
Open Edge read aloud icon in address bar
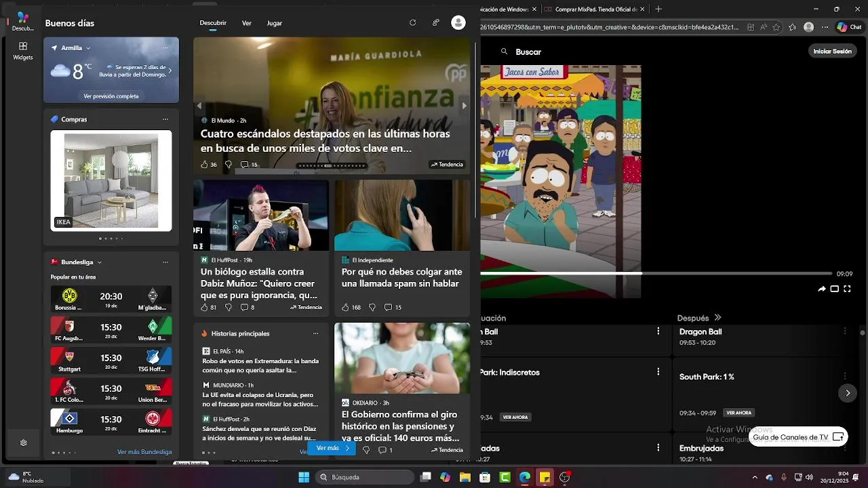763,27
